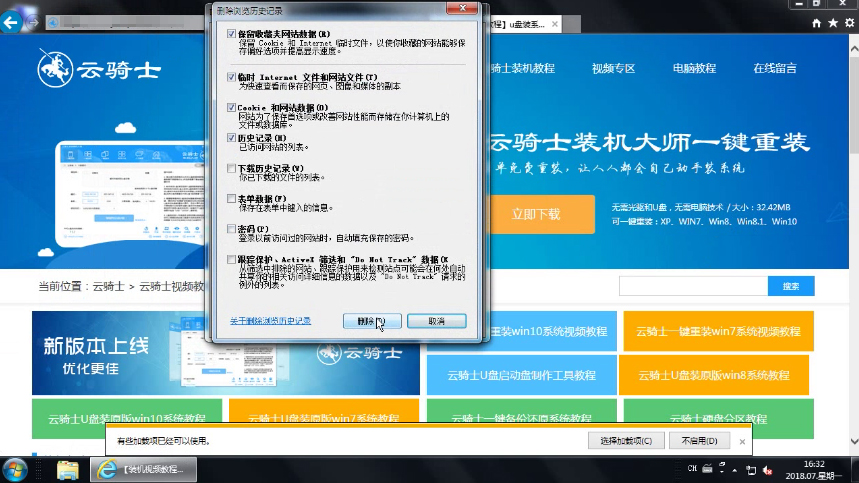Click the keyboard IME tray icon
Viewport: 859px width, 483px height.
[x=707, y=469]
